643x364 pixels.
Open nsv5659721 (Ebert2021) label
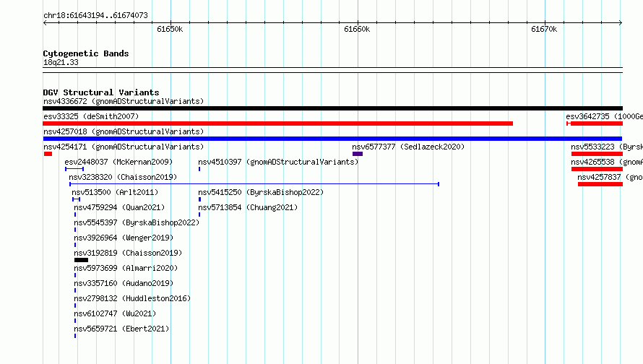click(121, 329)
